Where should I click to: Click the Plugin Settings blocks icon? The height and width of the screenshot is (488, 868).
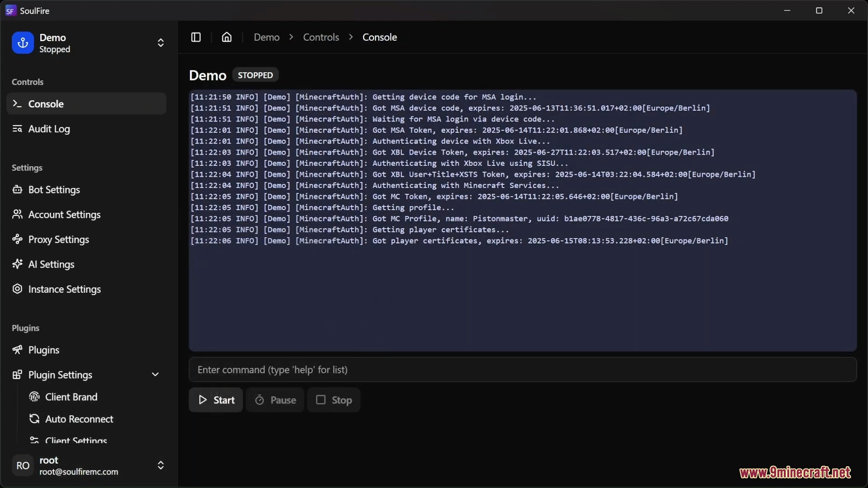[x=17, y=375]
